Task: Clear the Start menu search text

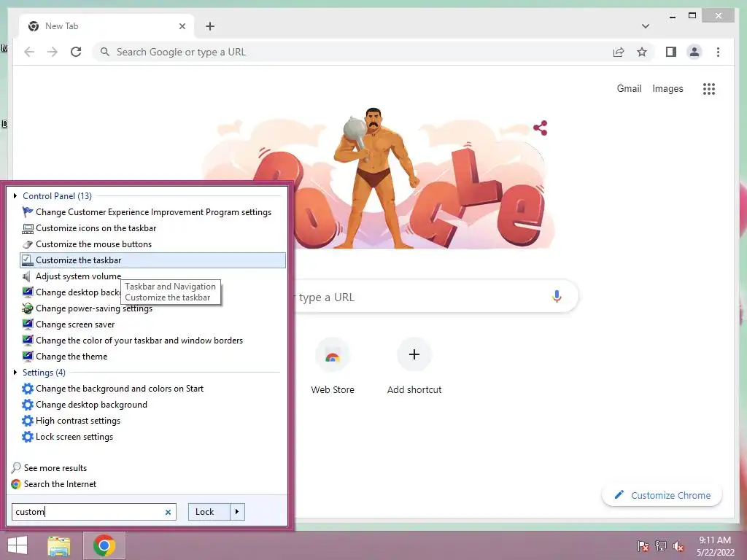Action: (168, 512)
